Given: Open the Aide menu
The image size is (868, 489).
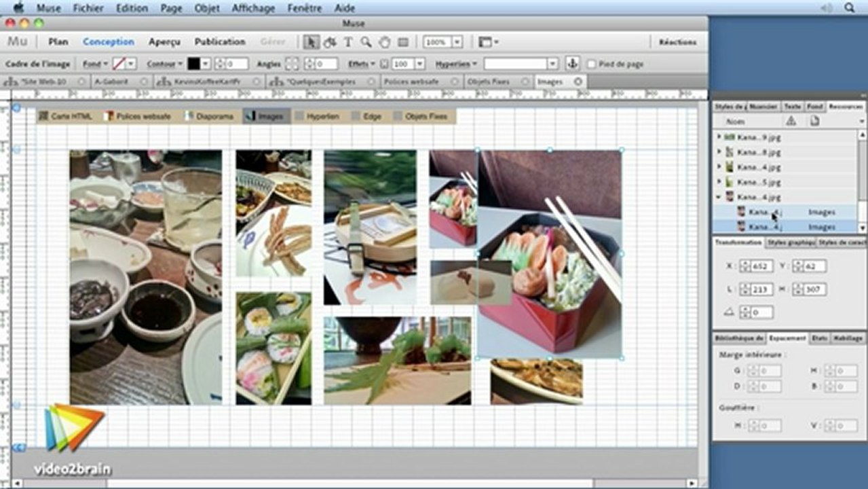Looking at the screenshot, I should click(x=345, y=8).
